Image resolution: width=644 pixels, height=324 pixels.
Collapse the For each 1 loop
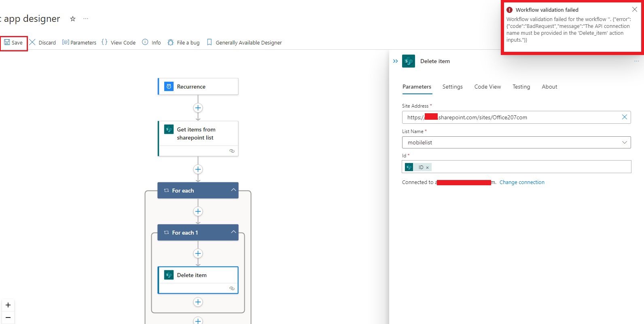(233, 232)
